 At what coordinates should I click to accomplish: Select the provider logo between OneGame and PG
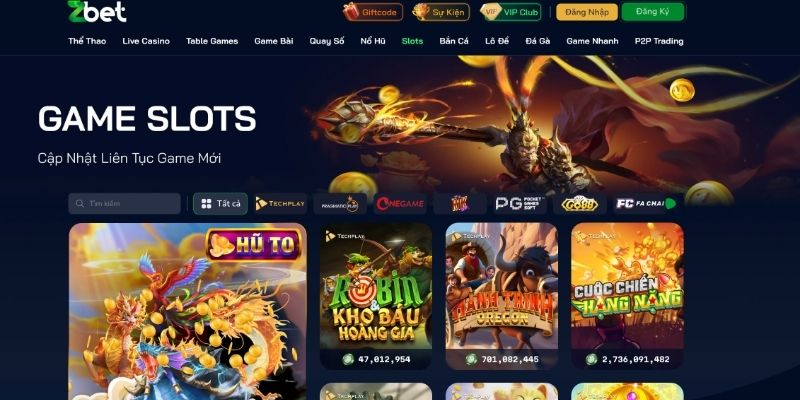coord(460,204)
